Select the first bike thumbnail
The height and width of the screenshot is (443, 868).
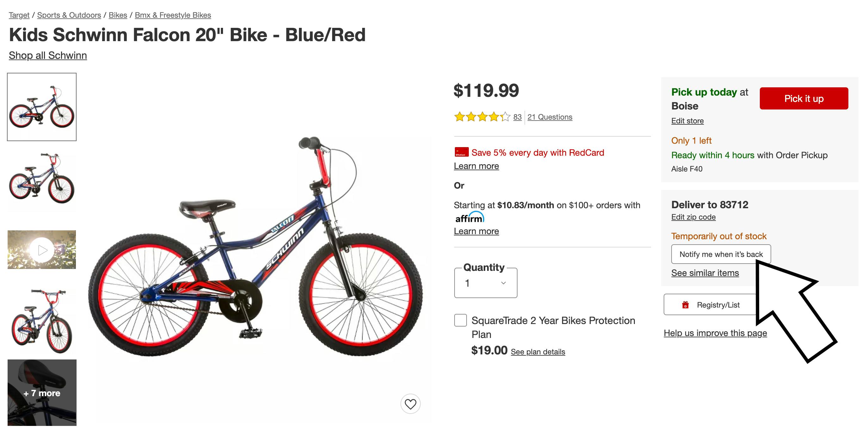point(42,107)
